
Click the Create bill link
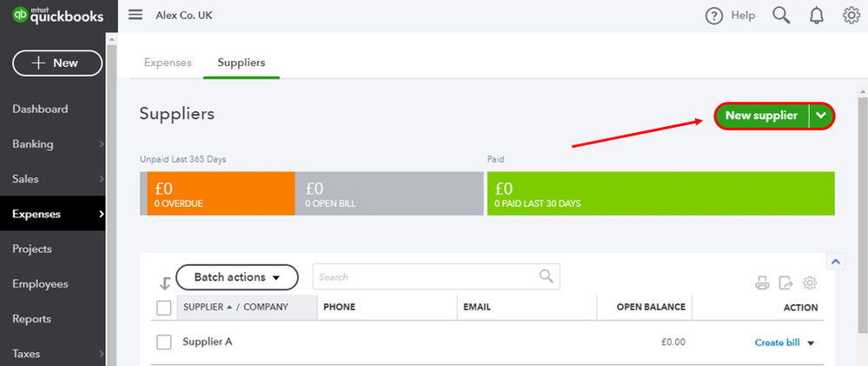tap(778, 343)
